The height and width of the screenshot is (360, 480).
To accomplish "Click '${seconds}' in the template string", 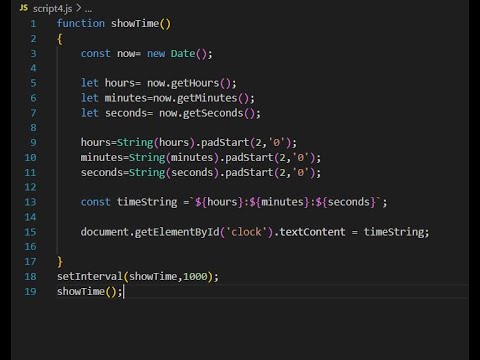I will coord(346,202).
